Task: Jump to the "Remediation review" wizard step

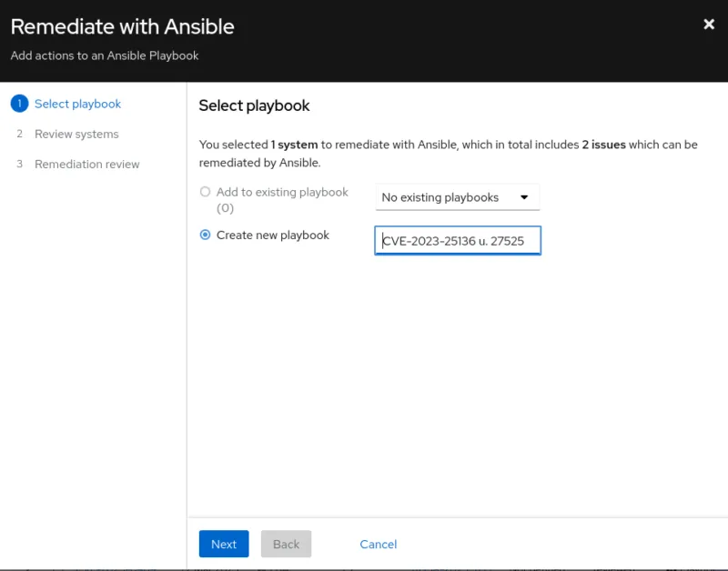Action: [x=87, y=165]
